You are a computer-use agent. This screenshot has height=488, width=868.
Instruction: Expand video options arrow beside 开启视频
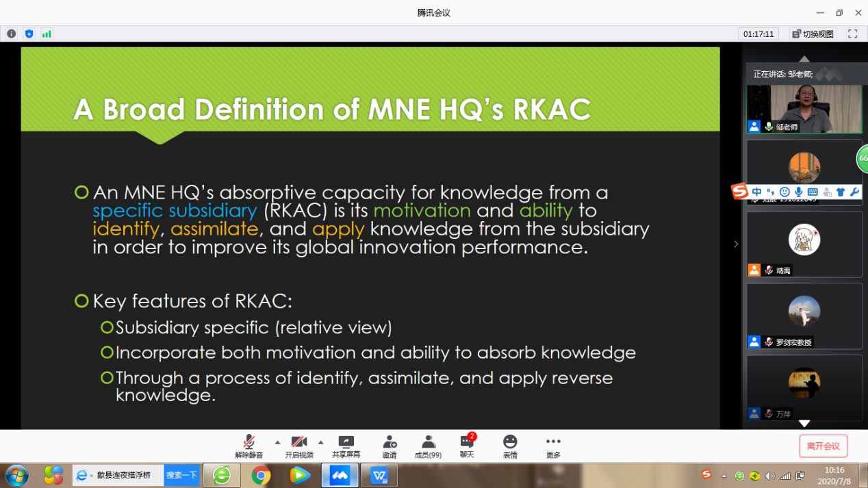click(x=320, y=442)
